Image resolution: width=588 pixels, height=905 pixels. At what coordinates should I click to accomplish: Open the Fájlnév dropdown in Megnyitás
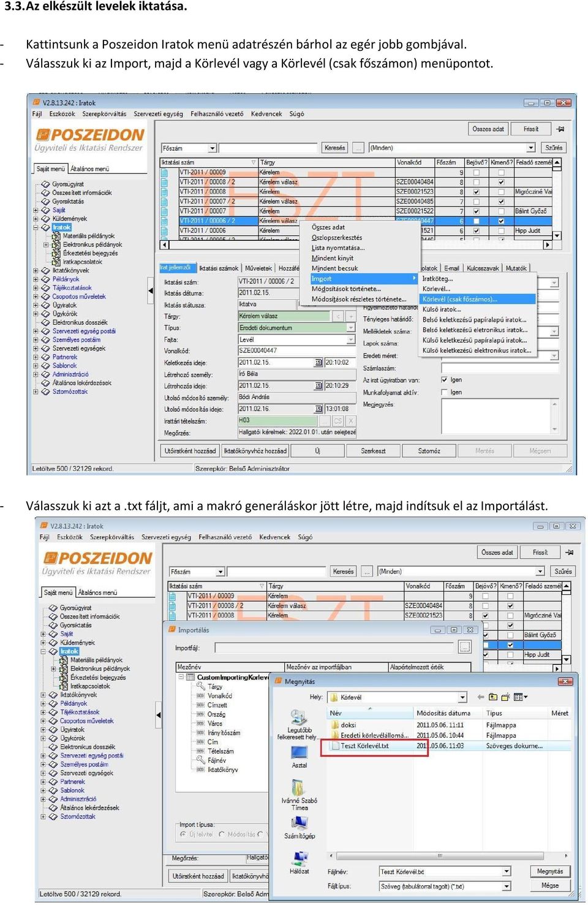coord(507,871)
